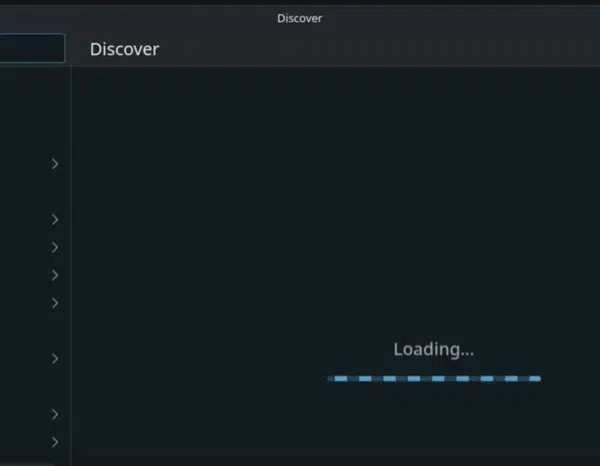This screenshot has width=600, height=466.
Task: Select the sidebar row between first two chevrons
Action: coord(35,192)
